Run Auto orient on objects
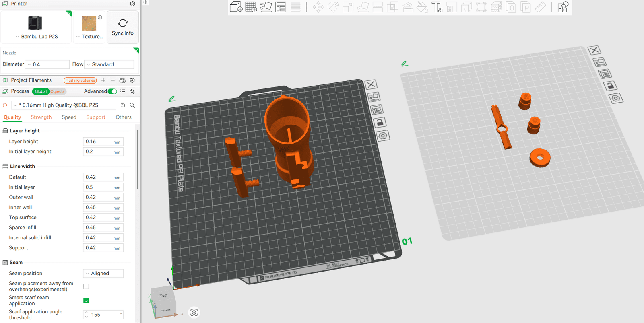This screenshot has height=323, width=644. coord(266,7)
